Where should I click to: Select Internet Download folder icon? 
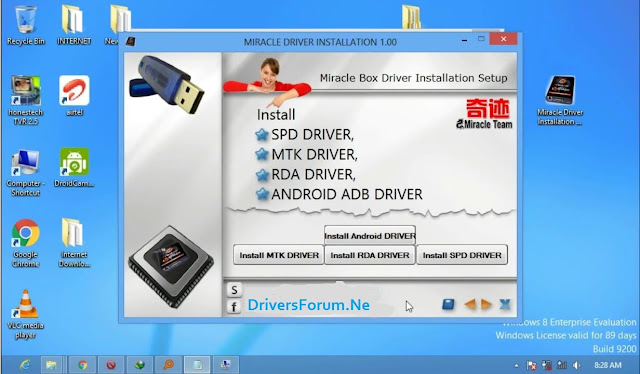74,243
